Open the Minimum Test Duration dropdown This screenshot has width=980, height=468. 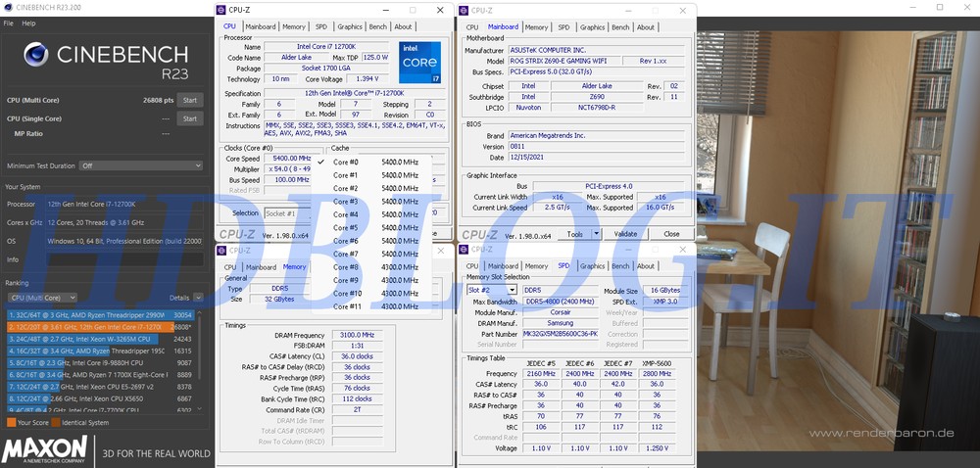tap(141, 165)
